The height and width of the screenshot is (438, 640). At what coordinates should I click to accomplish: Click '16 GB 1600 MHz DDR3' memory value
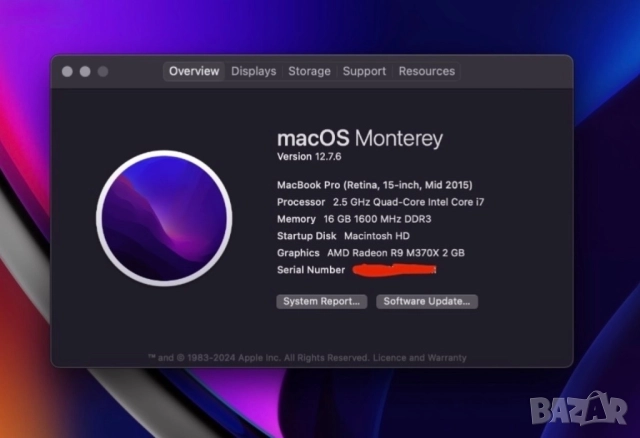tap(377, 219)
